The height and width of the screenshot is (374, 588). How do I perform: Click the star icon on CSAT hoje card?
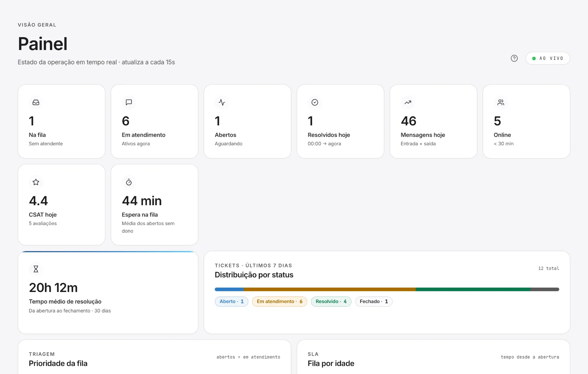(x=36, y=182)
